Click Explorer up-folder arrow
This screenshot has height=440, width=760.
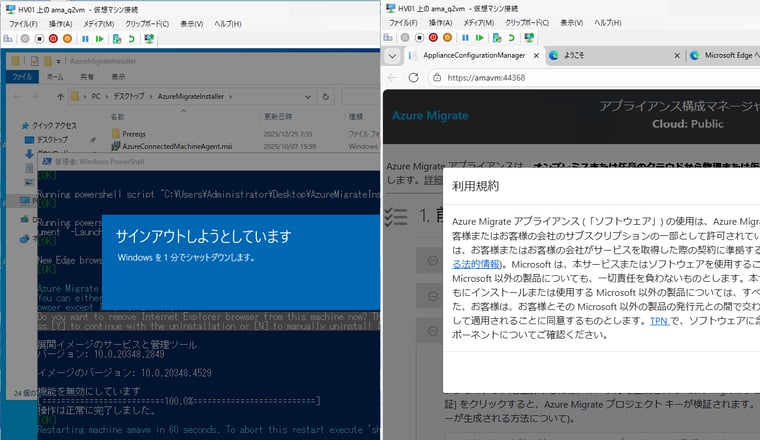(x=61, y=96)
